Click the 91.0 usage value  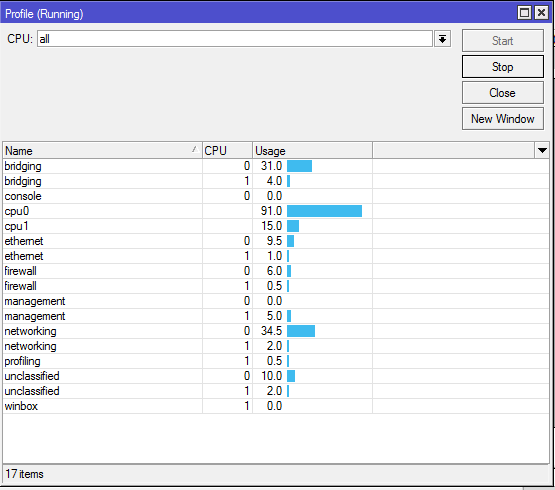coord(271,211)
